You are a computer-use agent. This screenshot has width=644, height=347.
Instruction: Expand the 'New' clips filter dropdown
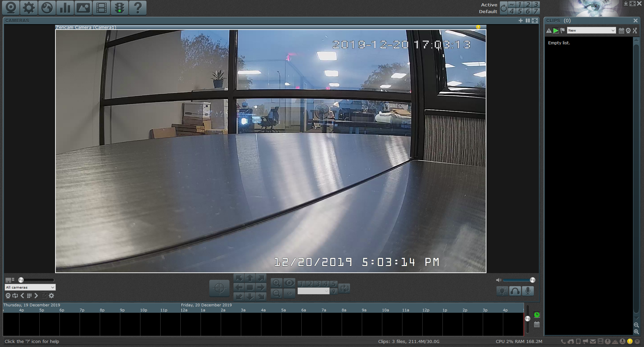591,31
